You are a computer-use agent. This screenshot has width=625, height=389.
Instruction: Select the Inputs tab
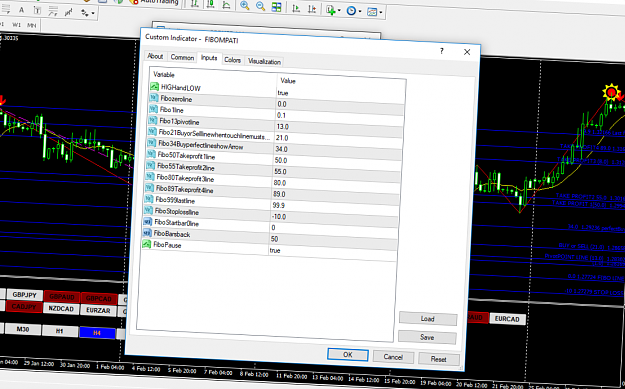click(209, 58)
